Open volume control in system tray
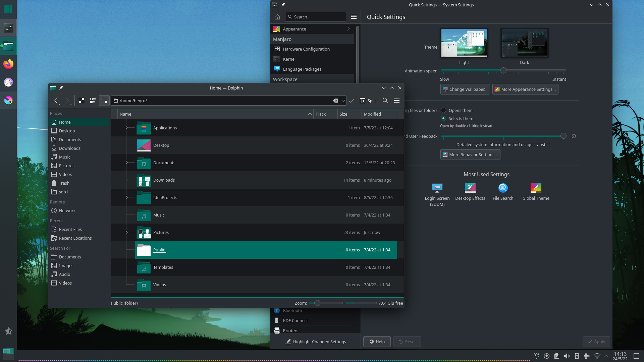This screenshot has height=362, width=644. click(567, 356)
